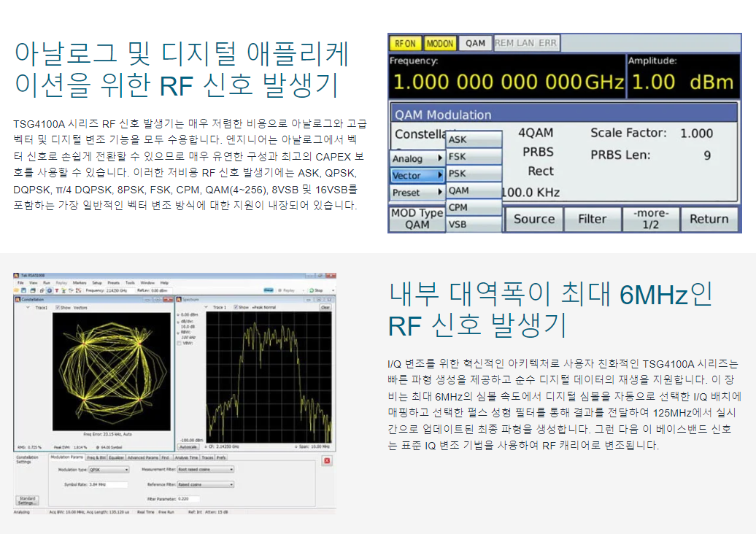
Task: Toggle the Show checkbox in Spectrum panel
Action: tap(236, 307)
